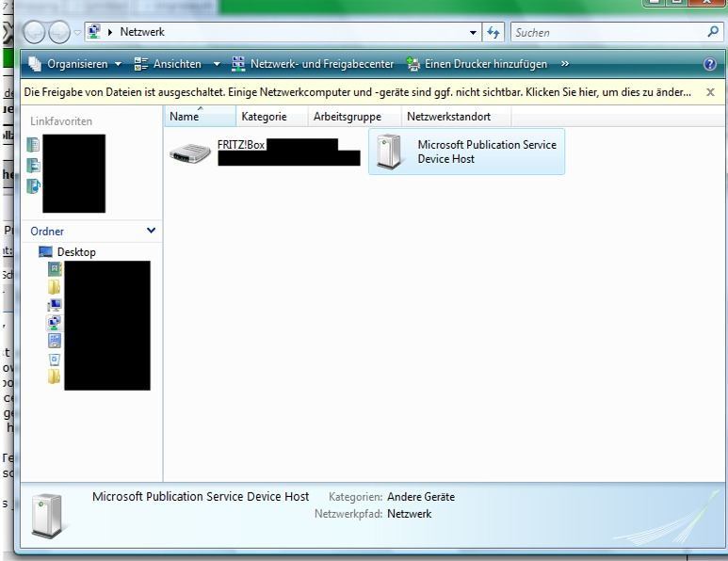Open the Ansichten dropdown arrow
728x561 pixels.
[217, 64]
